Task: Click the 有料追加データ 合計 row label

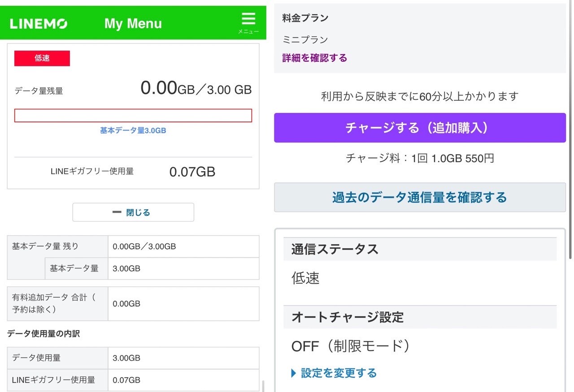Action: point(58,304)
